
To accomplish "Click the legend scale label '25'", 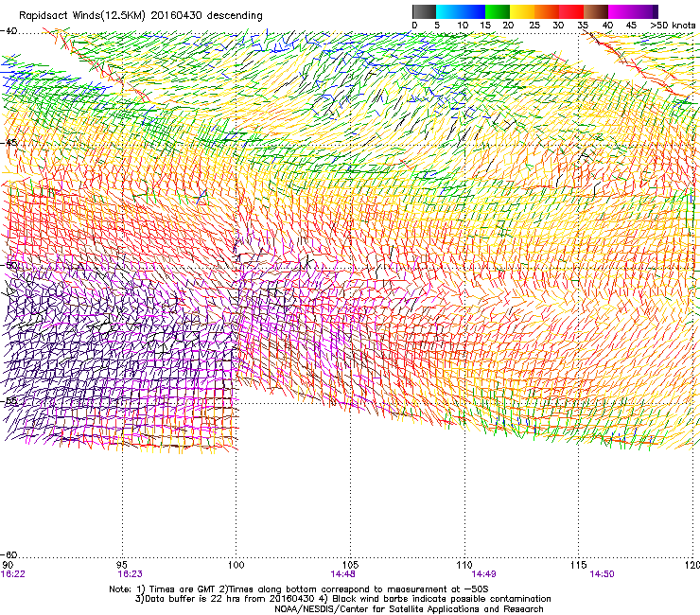I will (x=534, y=26).
